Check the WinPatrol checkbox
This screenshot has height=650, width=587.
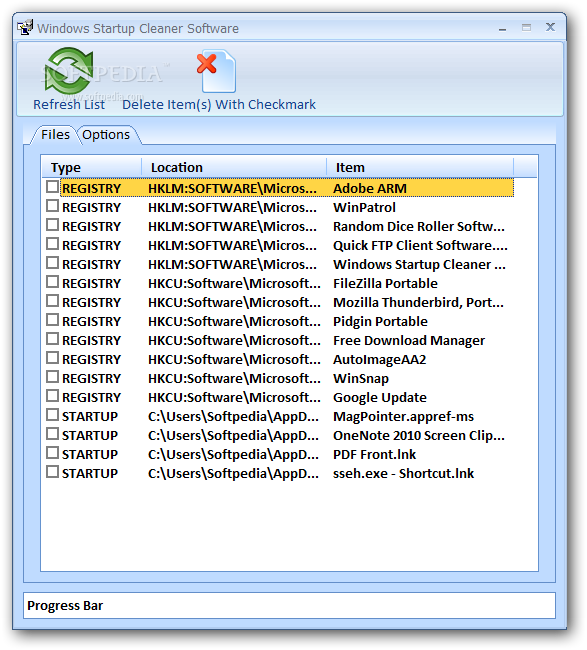(x=52, y=206)
